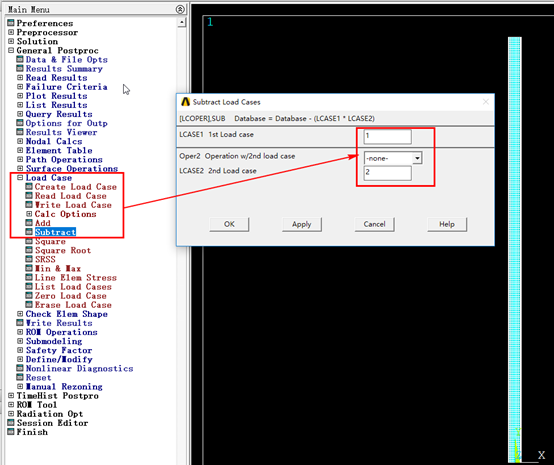
Task: Click the Min & Max item icon
Action: click(29, 269)
